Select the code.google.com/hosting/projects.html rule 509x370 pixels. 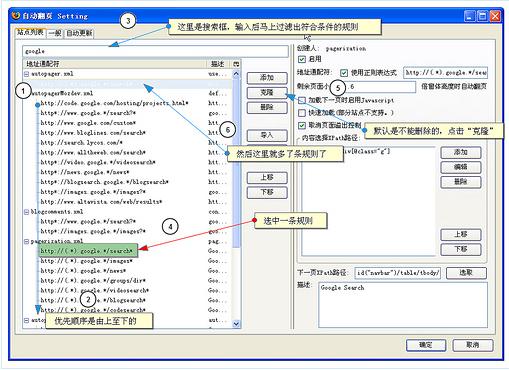(114, 103)
